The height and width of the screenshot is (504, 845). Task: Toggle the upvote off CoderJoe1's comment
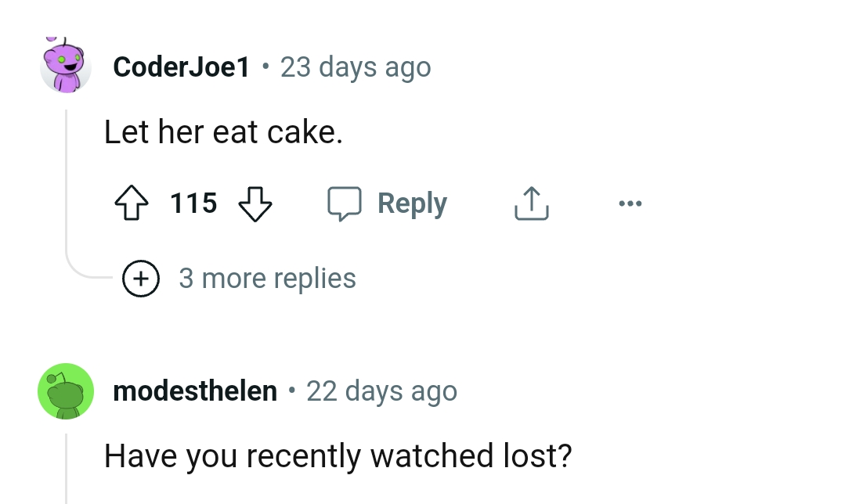pyautogui.click(x=133, y=203)
